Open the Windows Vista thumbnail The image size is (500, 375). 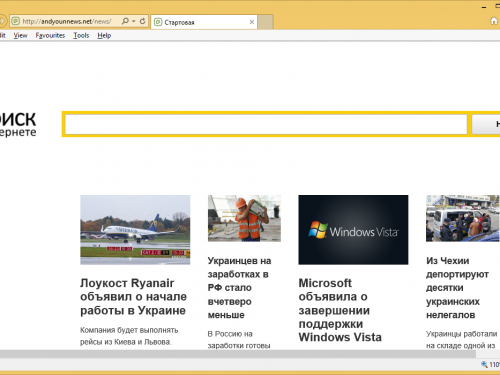coord(353,230)
